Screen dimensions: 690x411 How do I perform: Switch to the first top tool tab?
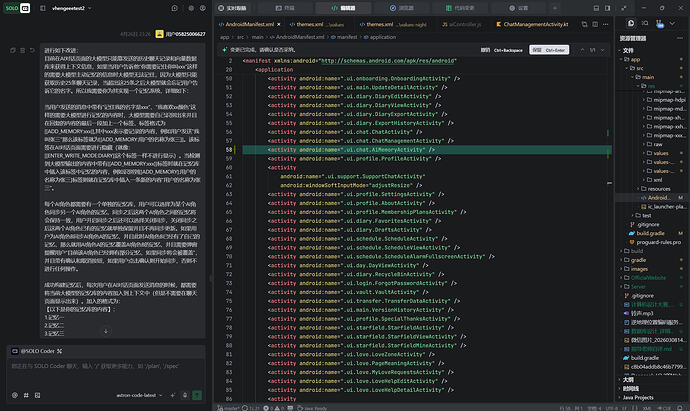tap(232, 8)
